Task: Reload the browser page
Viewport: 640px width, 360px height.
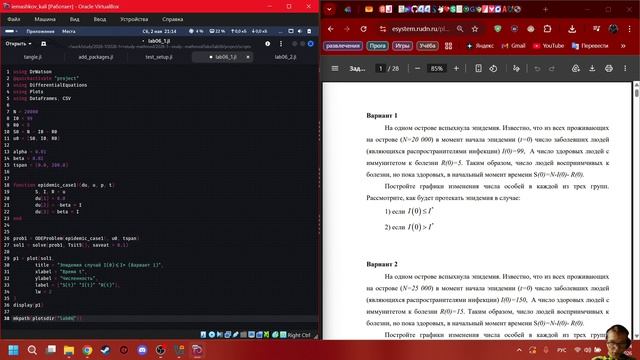Action: pyautogui.click(x=363, y=29)
